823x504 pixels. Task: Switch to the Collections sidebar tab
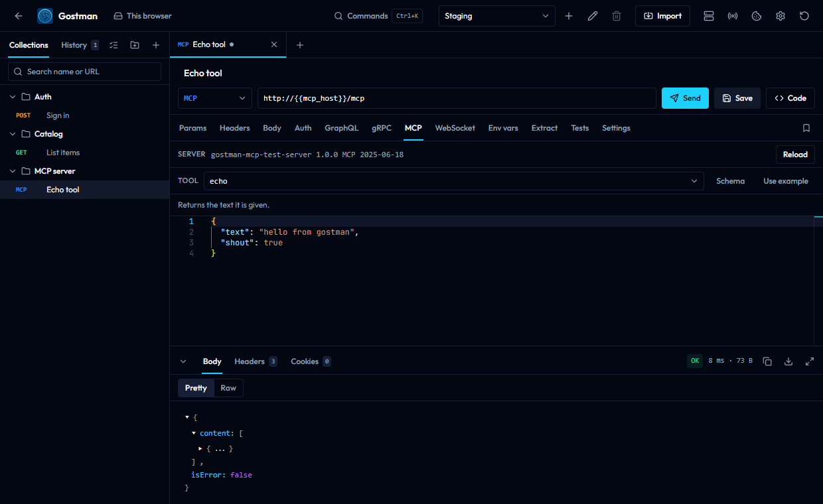coord(29,45)
